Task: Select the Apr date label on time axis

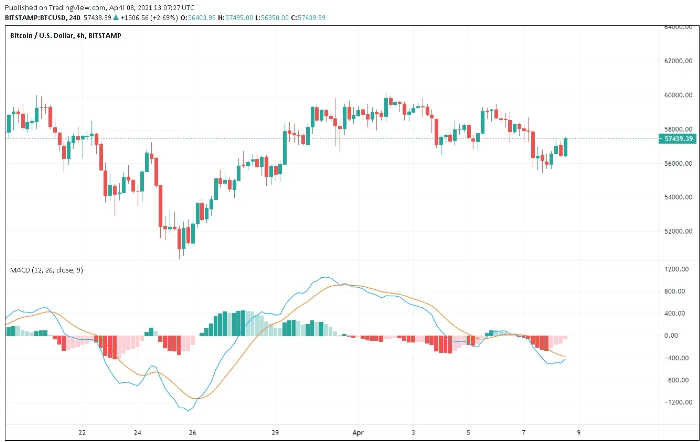Action: click(x=359, y=433)
